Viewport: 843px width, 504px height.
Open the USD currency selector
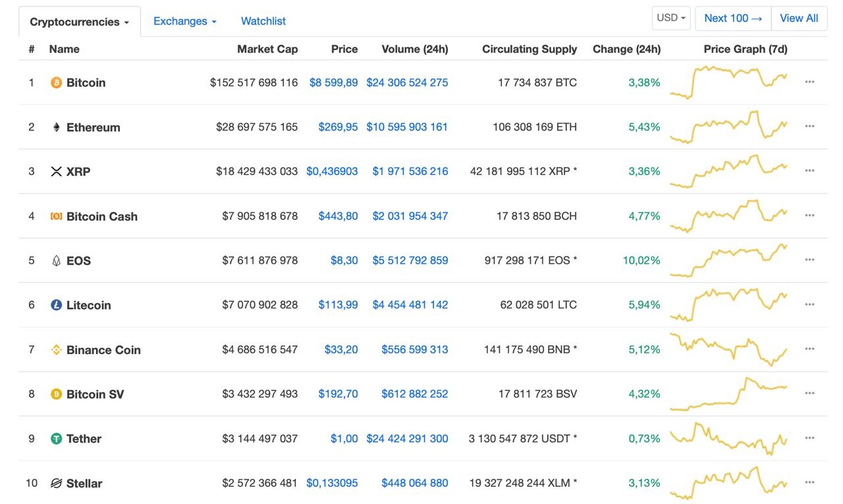pyautogui.click(x=671, y=18)
